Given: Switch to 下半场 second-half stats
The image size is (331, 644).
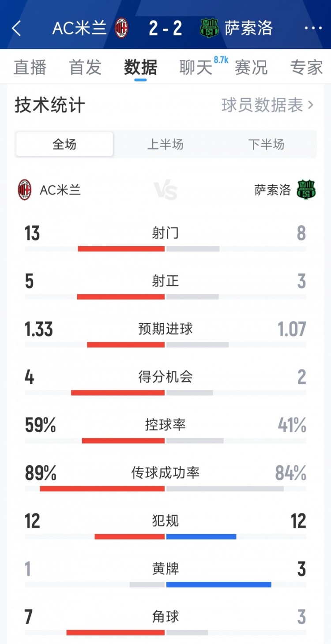Looking at the screenshot, I should (x=266, y=144).
